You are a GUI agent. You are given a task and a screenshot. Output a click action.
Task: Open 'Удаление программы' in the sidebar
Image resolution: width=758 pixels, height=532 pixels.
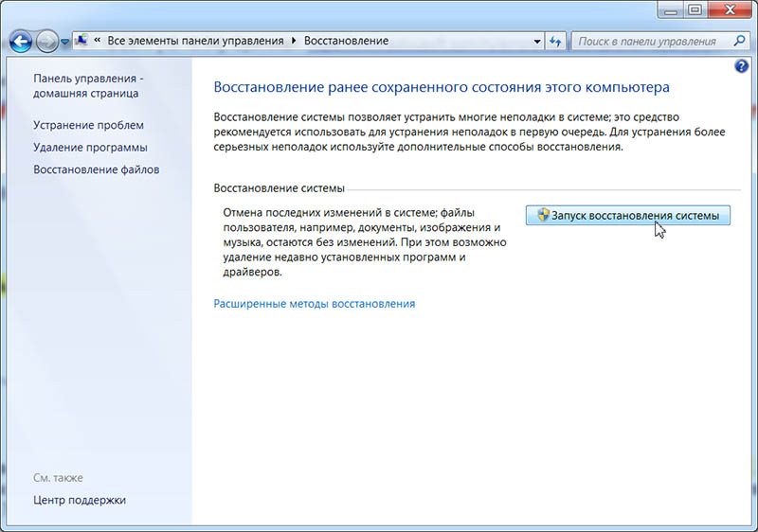tap(90, 148)
